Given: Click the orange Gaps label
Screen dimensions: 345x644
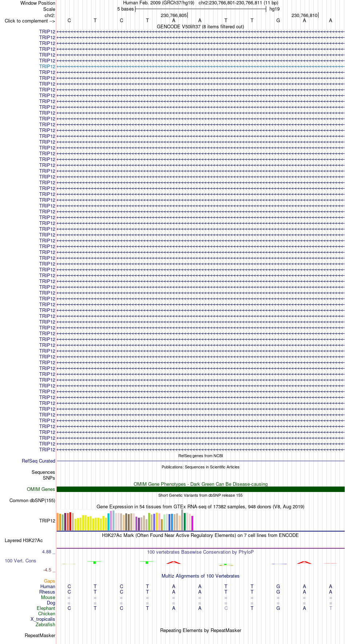Looking at the screenshot, I should pyautogui.click(x=49, y=581).
